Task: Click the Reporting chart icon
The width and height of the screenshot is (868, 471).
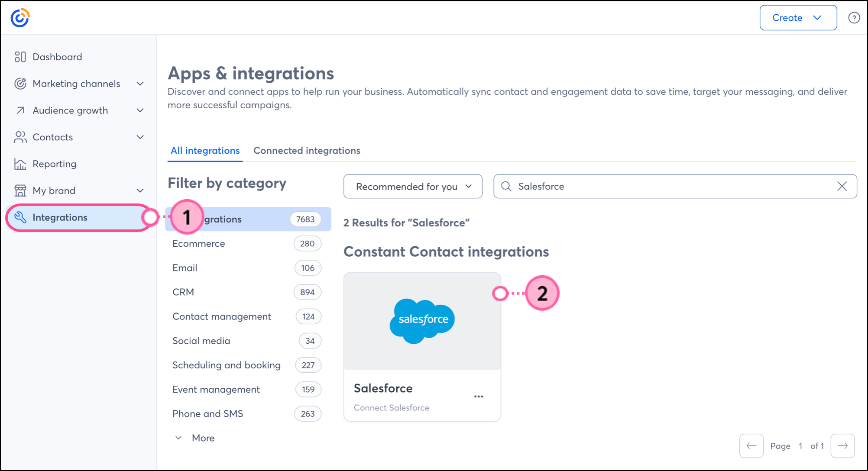Action: 20,164
